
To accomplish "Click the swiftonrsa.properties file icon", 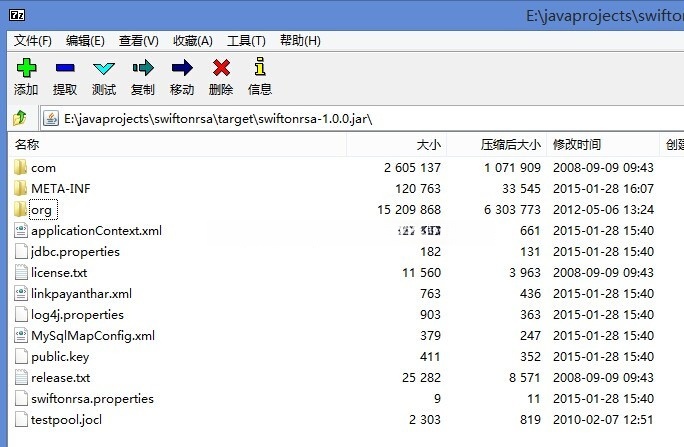I will [21, 399].
